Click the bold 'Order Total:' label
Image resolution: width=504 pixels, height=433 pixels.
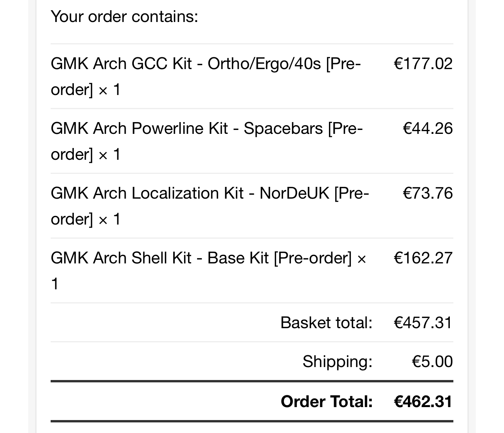[x=327, y=402]
